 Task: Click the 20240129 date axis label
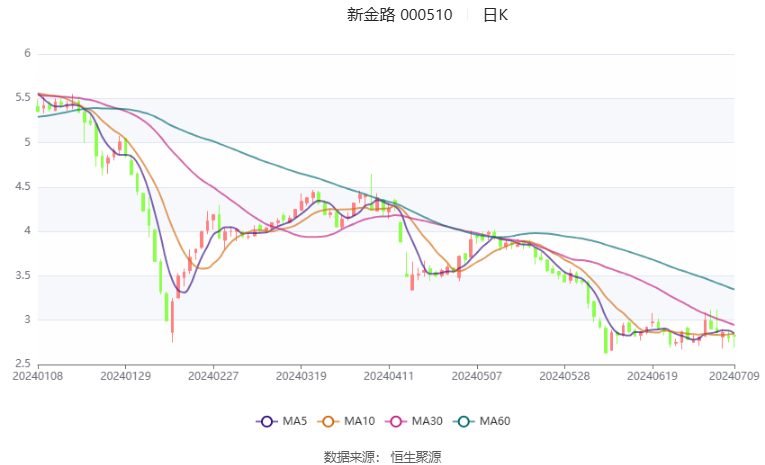[125, 376]
